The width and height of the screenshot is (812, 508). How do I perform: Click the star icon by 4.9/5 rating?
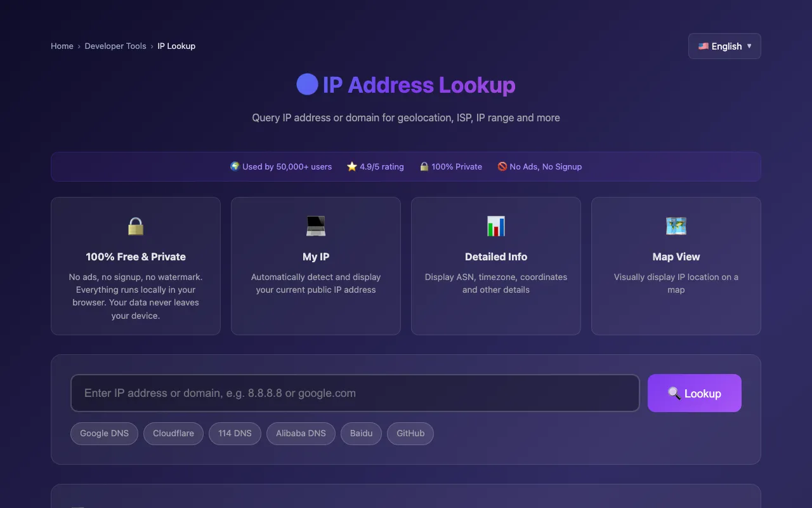tap(352, 166)
